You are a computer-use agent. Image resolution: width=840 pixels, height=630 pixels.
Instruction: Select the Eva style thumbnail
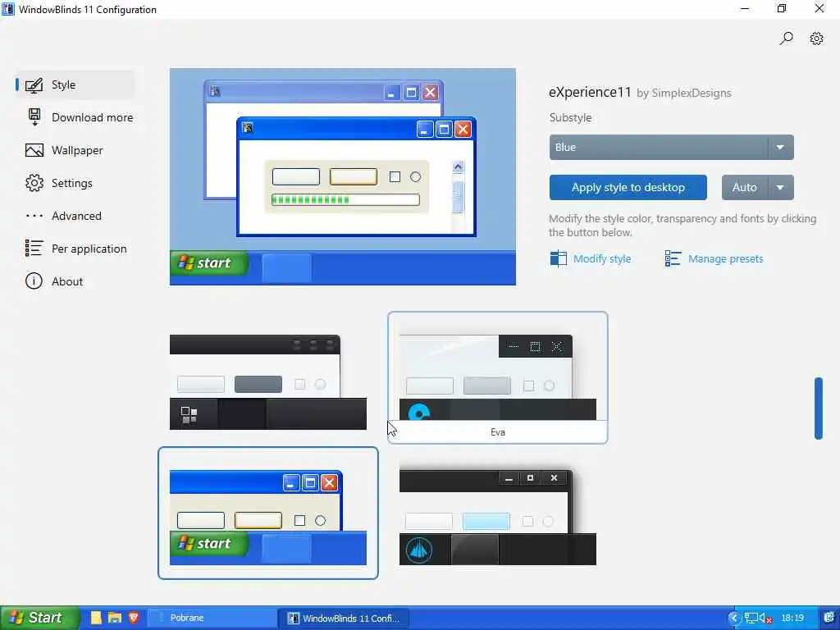498,377
